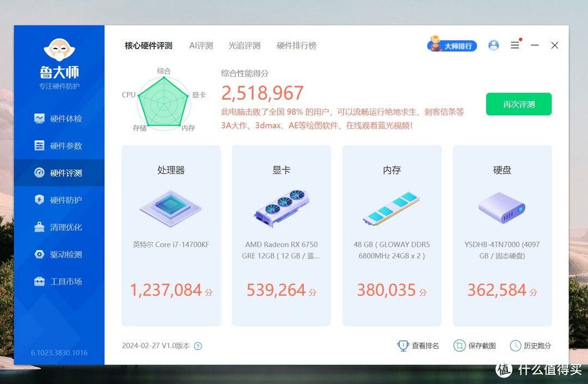Open 硬件参数 hardware parameters page
Viewport: 588px width, 384px height.
pos(59,146)
